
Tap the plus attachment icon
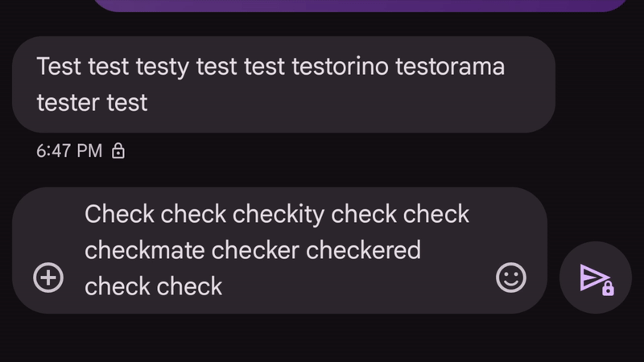click(x=48, y=278)
